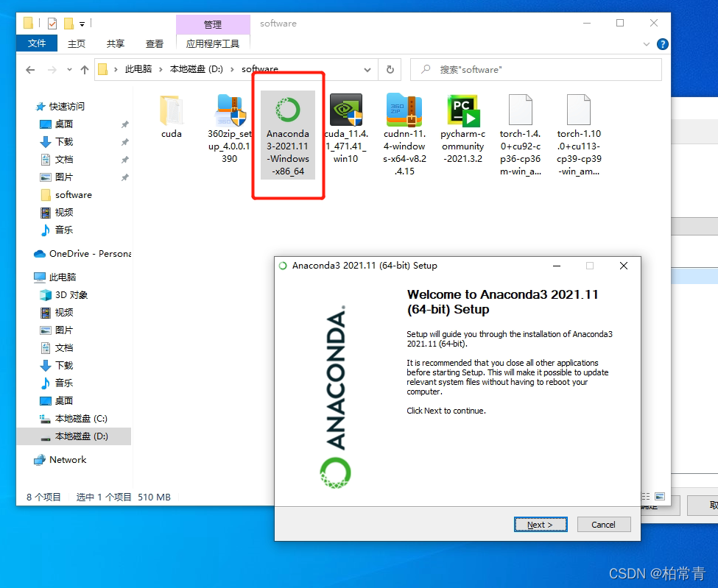The image size is (718, 588).
Task: Open the quick access toolbar customize dropdown
Action: [x=82, y=24]
